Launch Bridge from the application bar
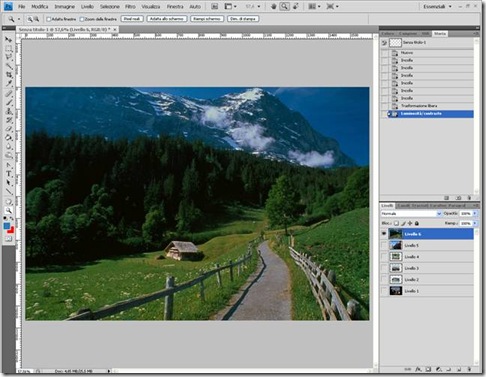This screenshot has height=377, width=486. click(215, 6)
